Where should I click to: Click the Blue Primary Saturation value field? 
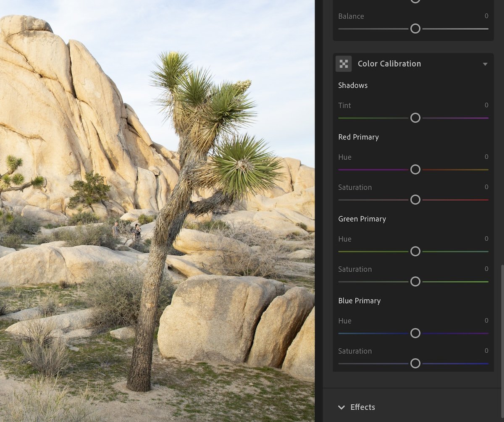click(486, 351)
